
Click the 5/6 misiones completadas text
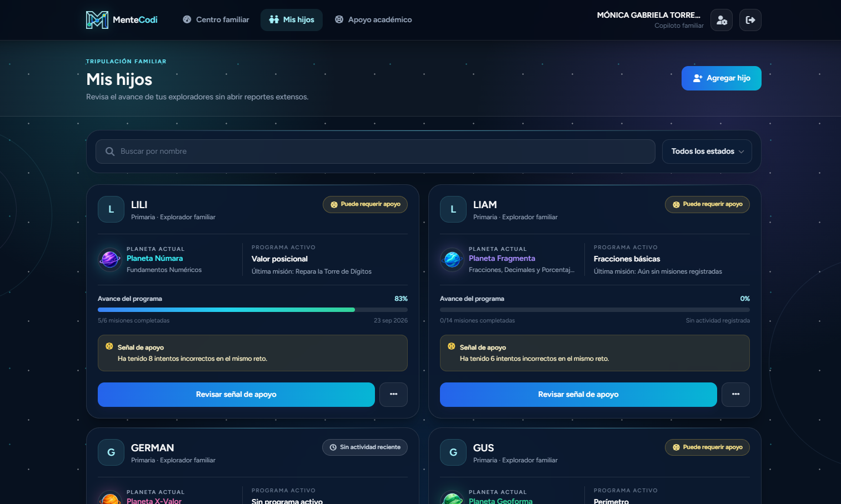coord(134,321)
